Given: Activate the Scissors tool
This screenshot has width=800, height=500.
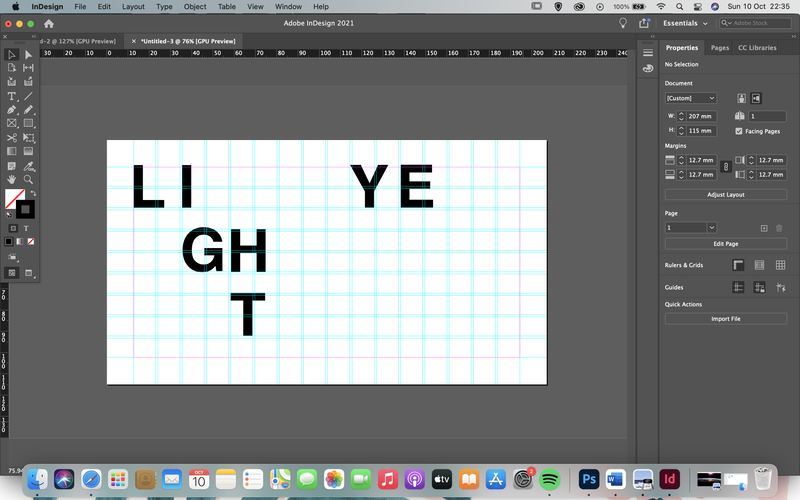Looking at the screenshot, I should (x=11, y=138).
